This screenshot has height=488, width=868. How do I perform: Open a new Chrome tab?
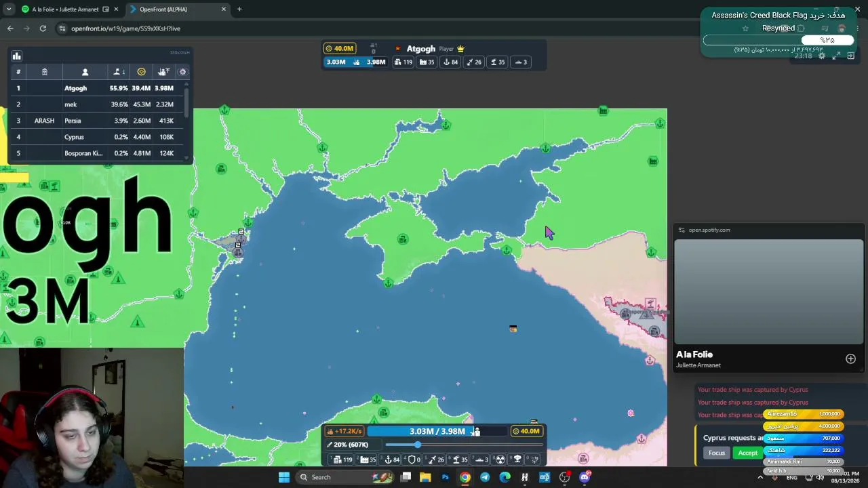(x=239, y=9)
